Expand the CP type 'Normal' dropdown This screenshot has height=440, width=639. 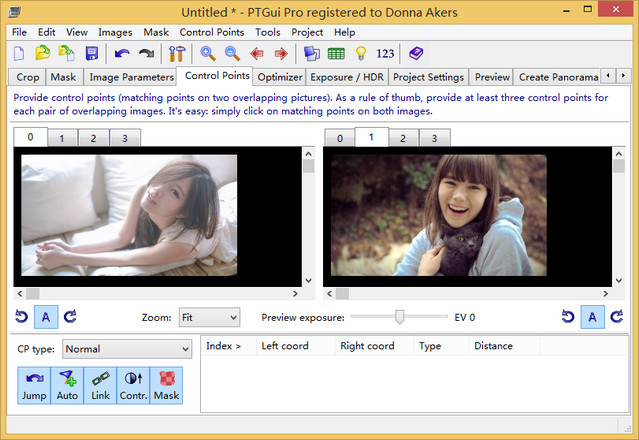tap(126, 349)
